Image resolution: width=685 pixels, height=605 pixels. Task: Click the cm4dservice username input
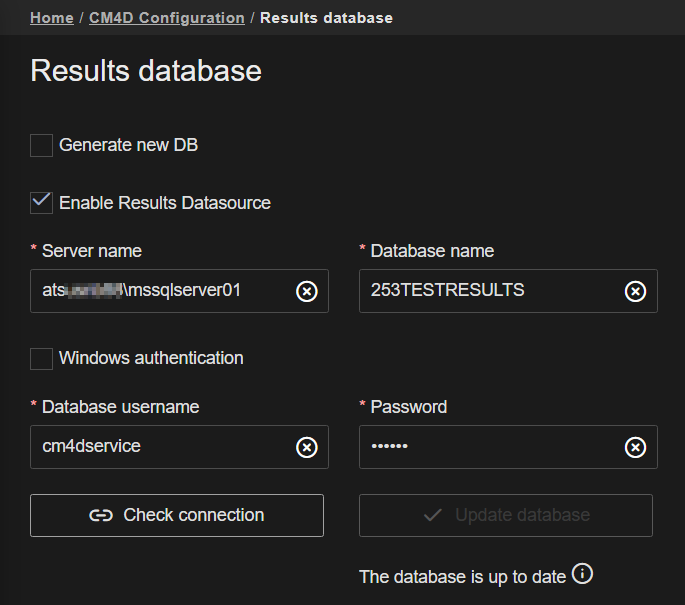click(160, 447)
